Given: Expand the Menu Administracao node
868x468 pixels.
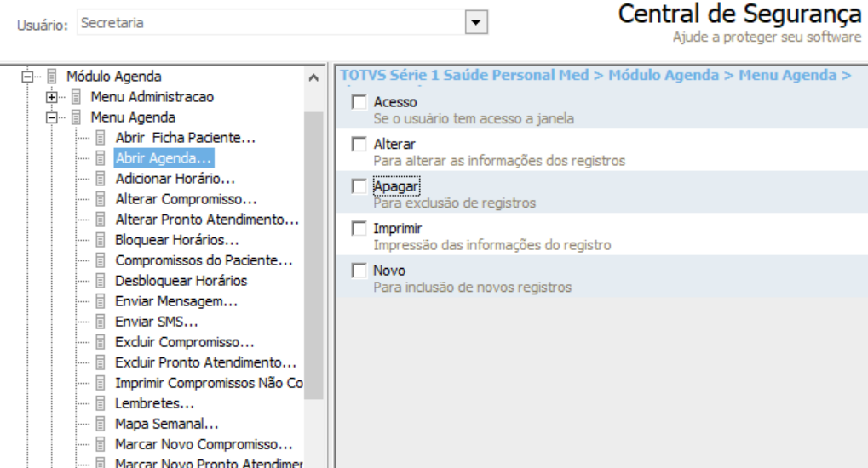Looking at the screenshot, I should coord(51,97).
